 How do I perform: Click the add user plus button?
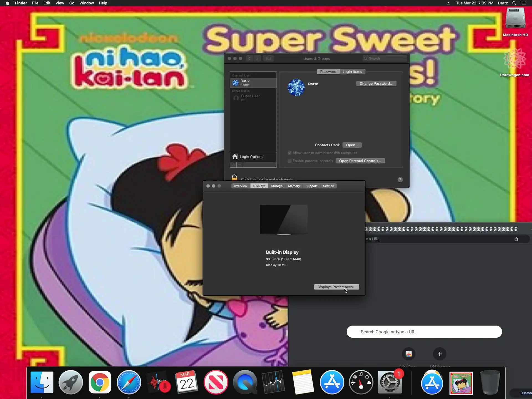(233, 165)
